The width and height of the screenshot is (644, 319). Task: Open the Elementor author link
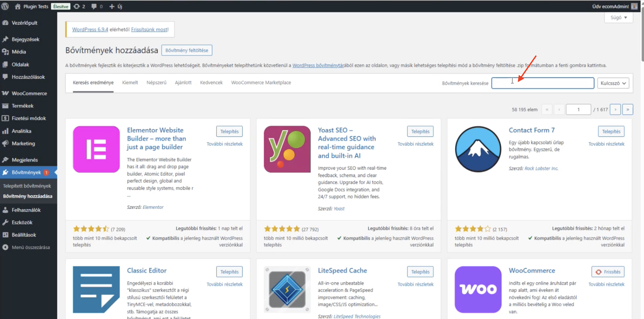(153, 207)
